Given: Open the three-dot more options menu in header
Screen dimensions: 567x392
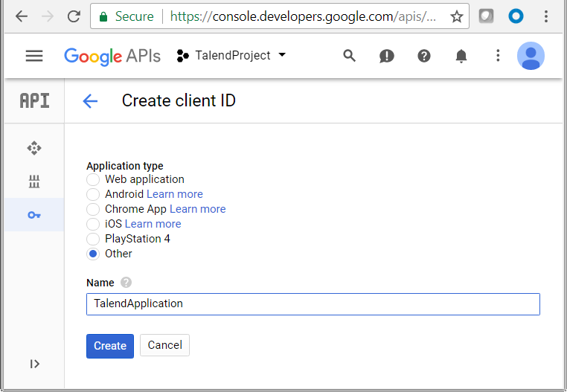Looking at the screenshot, I should [x=498, y=56].
